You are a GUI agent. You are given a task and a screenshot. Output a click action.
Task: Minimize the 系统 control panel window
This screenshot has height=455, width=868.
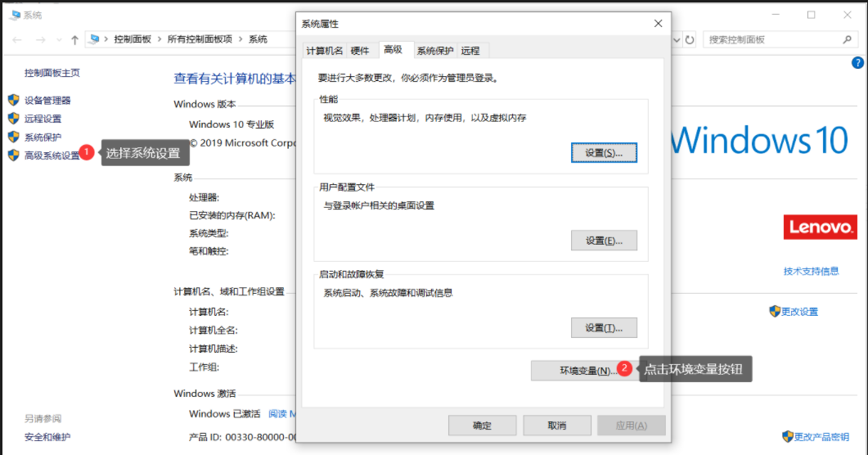[x=776, y=15]
